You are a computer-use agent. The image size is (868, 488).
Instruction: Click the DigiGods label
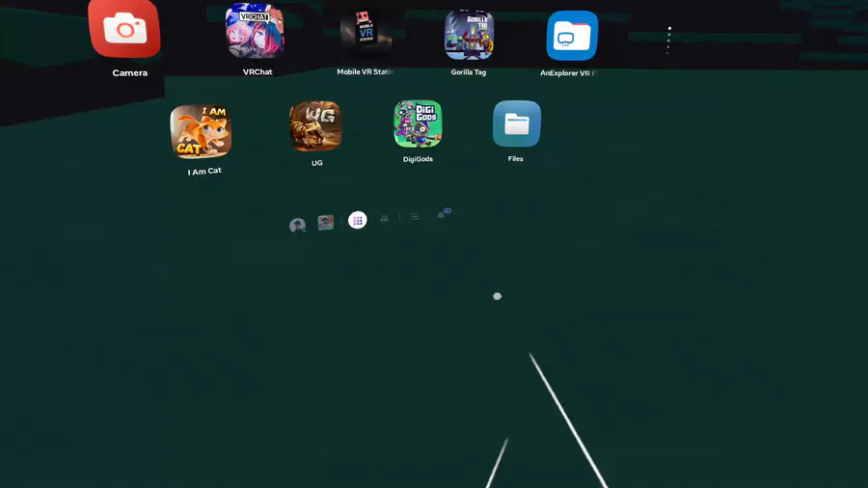point(418,159)
